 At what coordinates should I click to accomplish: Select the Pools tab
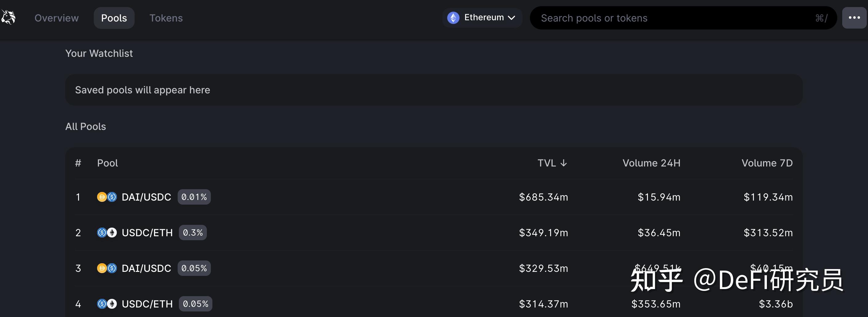tap(114, 18)
